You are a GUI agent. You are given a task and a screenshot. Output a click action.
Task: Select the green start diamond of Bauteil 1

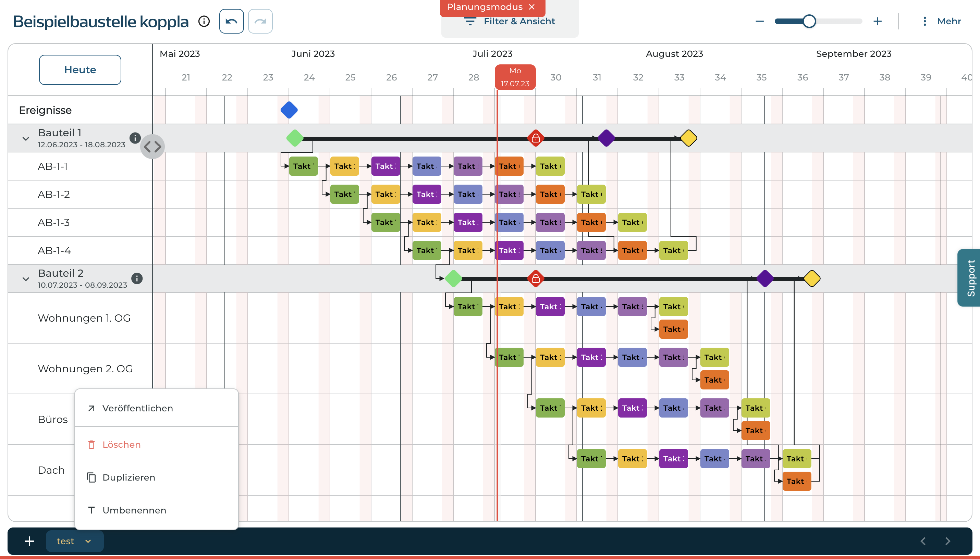tap(295, 138)
